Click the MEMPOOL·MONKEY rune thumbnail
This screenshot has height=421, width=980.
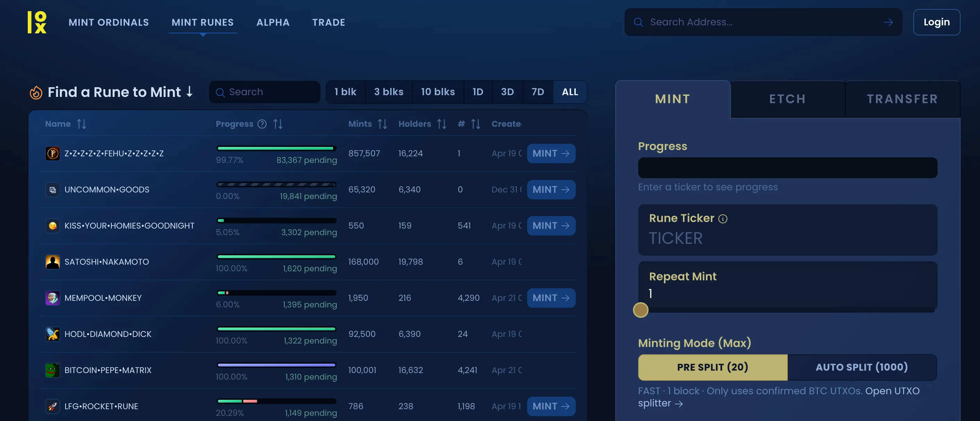coord(52,298)
